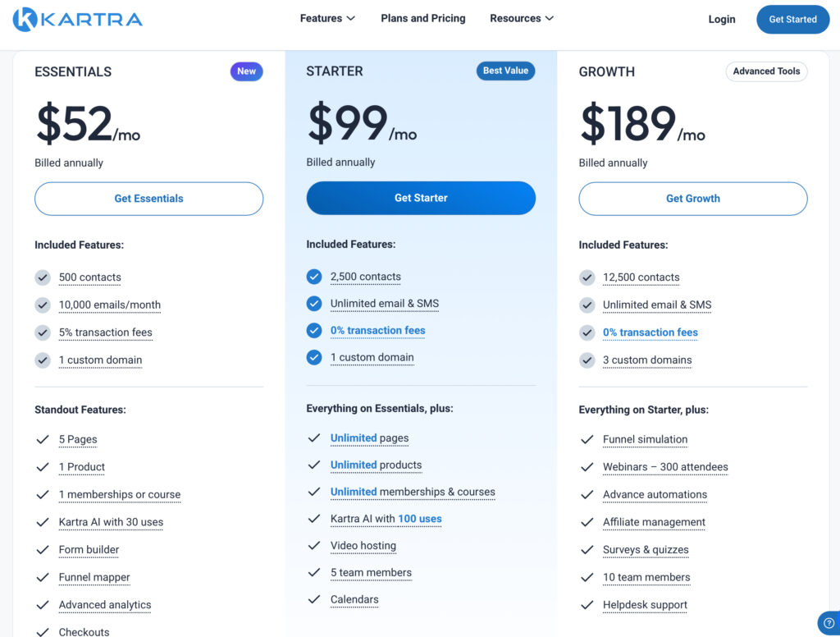Expand the Features dropdown menu
The image size is (840, 637).
coord(326,17)
